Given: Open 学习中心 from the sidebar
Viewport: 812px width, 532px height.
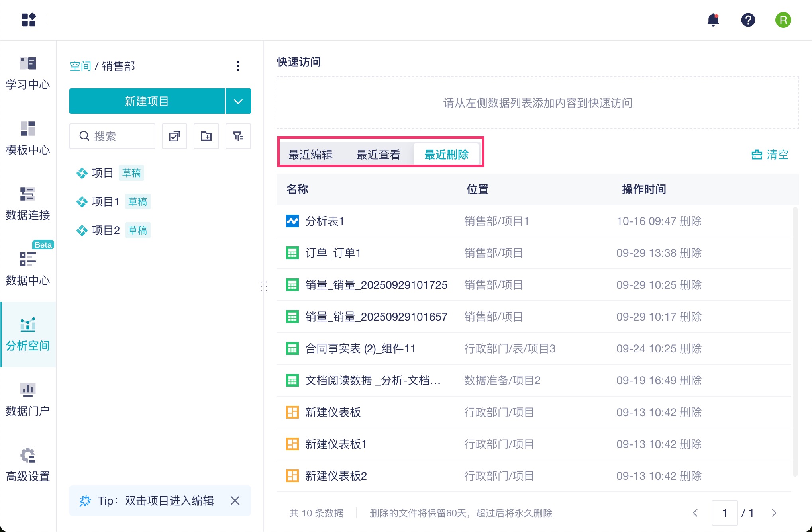Looking at the screenshot, I should coord(28,73).
